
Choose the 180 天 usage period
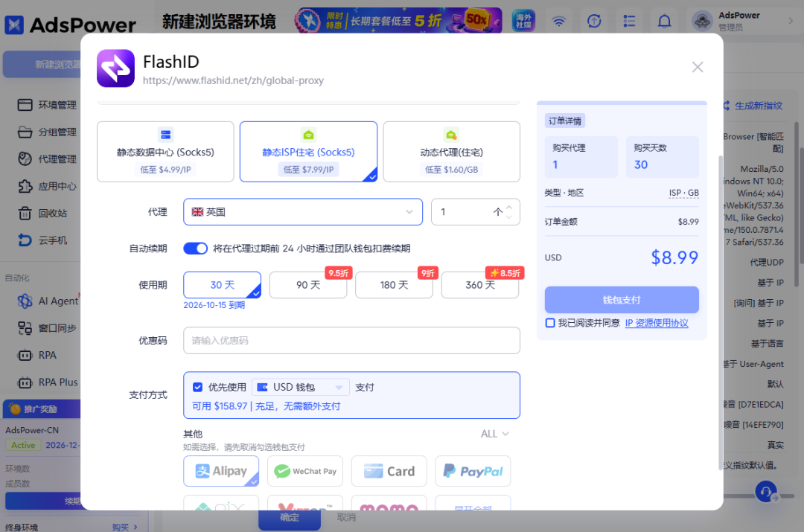point(394,285)
